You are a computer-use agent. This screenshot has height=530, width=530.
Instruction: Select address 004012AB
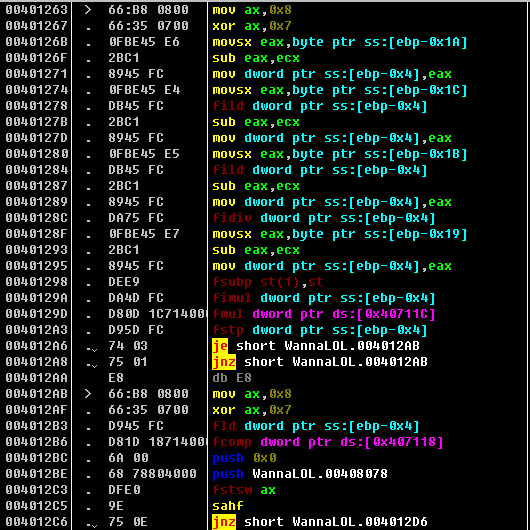click(37, 394)
